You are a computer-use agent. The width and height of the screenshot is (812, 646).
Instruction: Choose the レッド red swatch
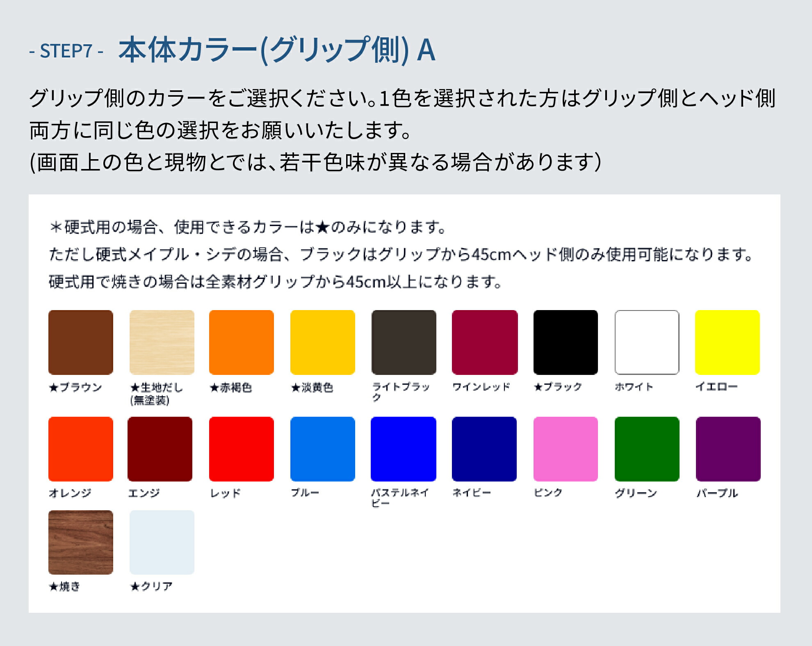[242, 449]
